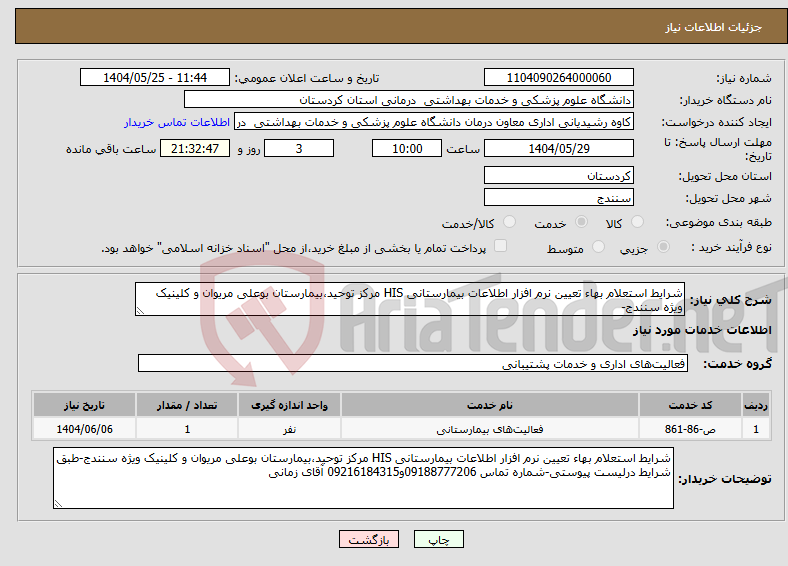Viewport: 788px width, 566px height.
Task: Click the service name cell فعالیت‌های بیمارستانی
Action: point(490,429)
